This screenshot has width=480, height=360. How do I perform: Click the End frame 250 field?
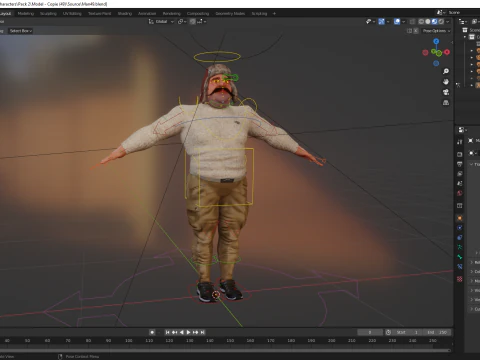tap(436, 332)
